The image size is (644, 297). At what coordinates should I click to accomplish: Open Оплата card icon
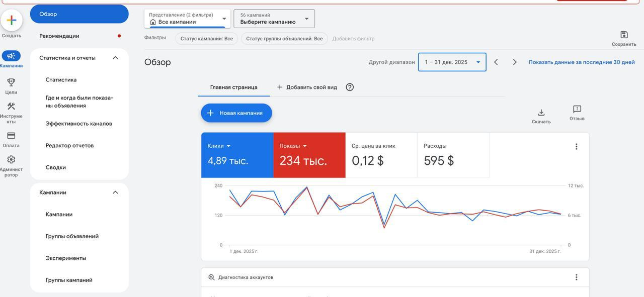11,136
